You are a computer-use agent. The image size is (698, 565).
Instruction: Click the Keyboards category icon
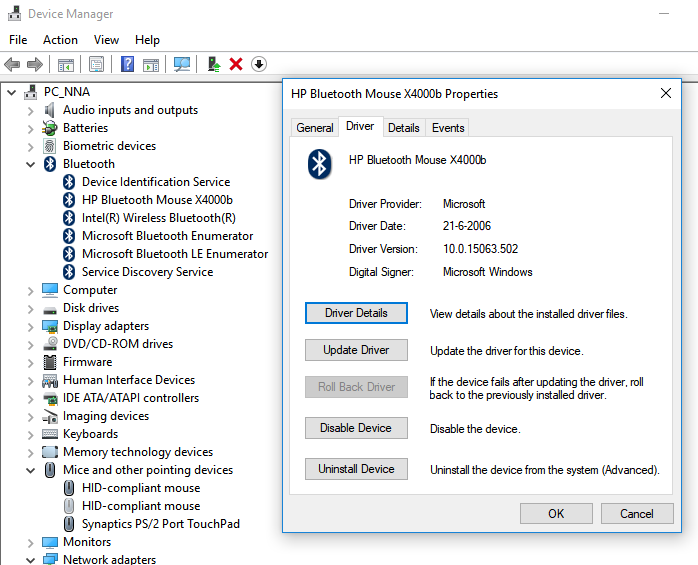click(x=49, y=434)
